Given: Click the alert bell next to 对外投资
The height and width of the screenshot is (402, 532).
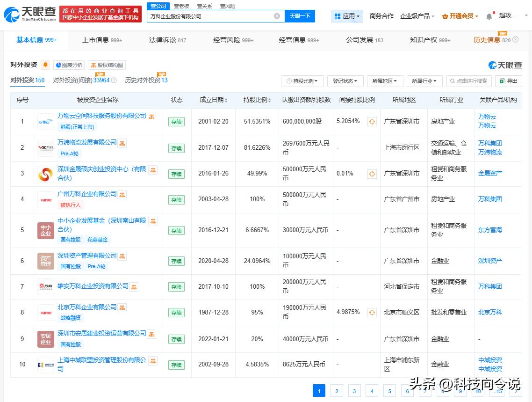Looking at the screenshot, I should (45, 65).
